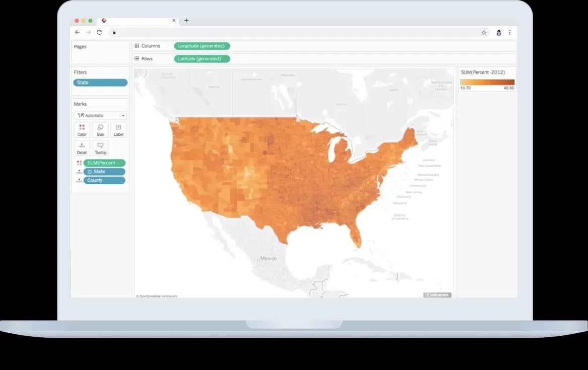
Task: Click the State marks pill
Action: [x=104, y=172]
